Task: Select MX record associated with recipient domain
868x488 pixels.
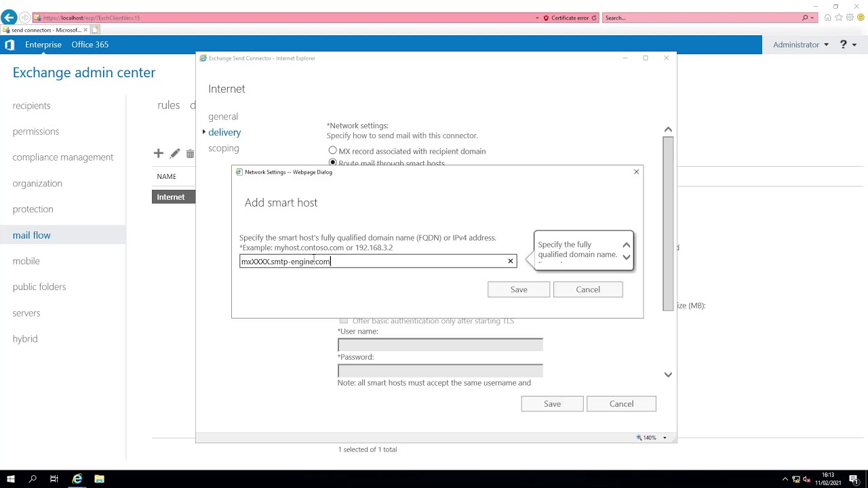Action: (x=332, y=151)
